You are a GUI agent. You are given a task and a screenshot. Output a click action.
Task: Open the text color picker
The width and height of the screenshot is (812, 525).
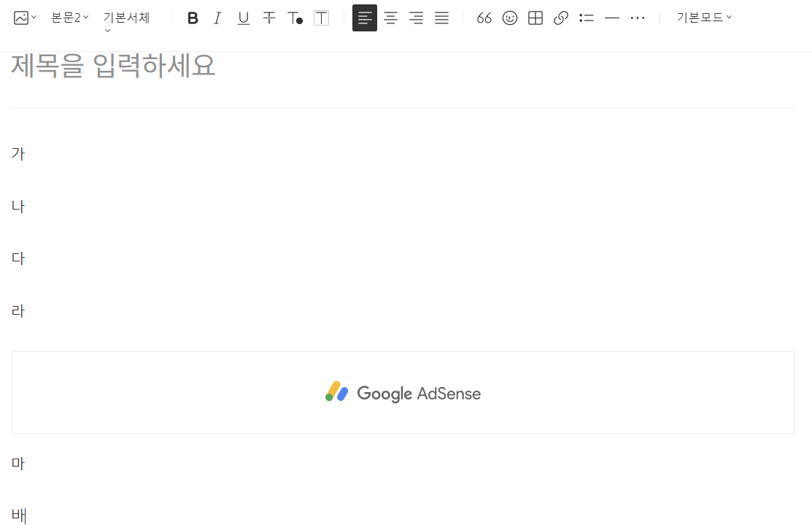click(x=295, y=18)
